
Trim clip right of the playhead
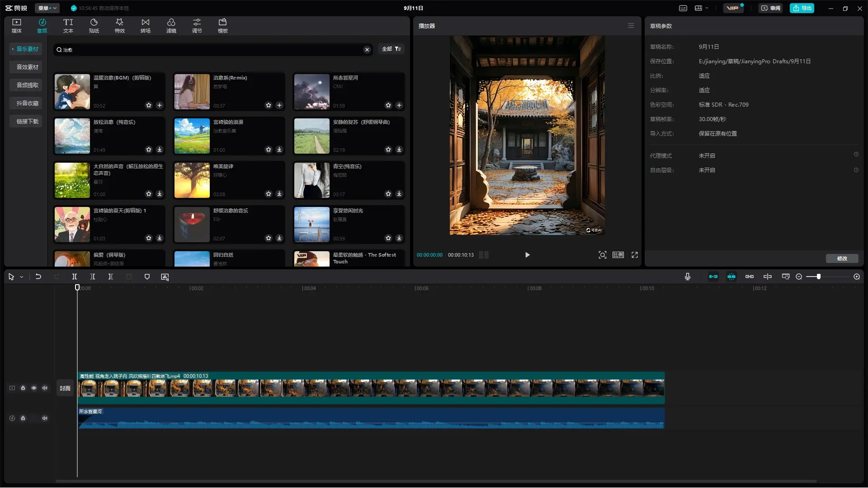pos(111,277)
